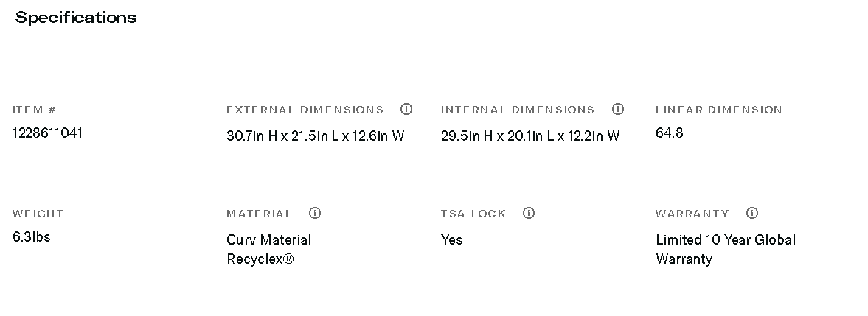Select the 6.3lbs weight value
The image size is (868, 316).
click(x=32, y=236)
